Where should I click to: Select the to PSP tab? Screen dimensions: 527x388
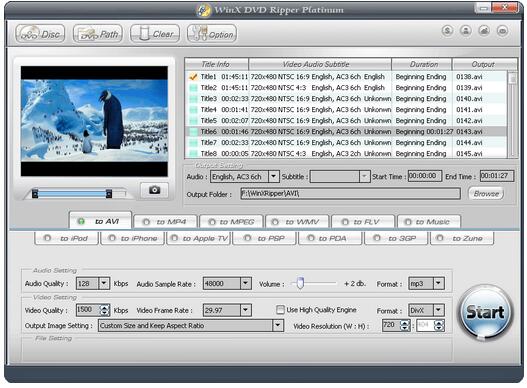[264, 238]
